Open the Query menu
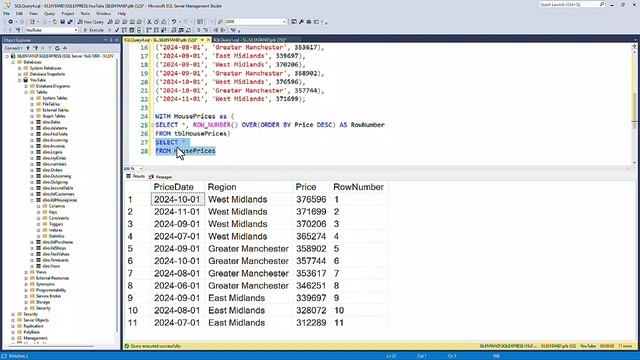Screen dimensions: 640x360 [49, 13]
